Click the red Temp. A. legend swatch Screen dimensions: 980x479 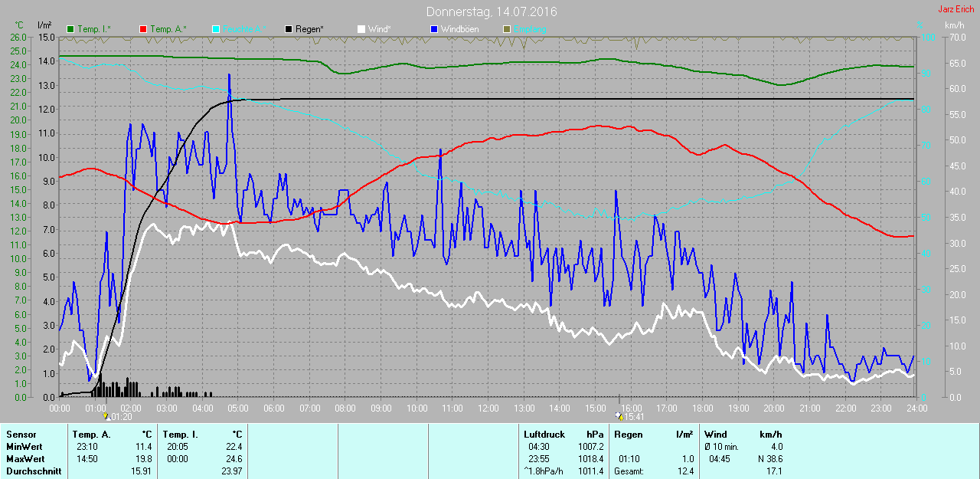pos(143,29)
